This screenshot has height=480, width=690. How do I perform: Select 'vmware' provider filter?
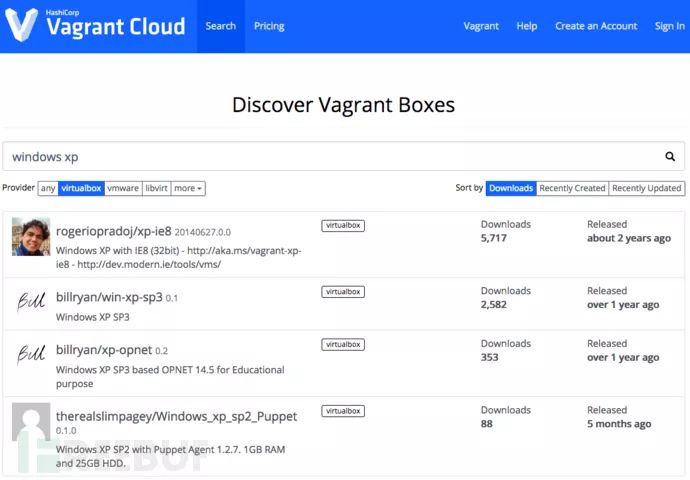[123, 188]
